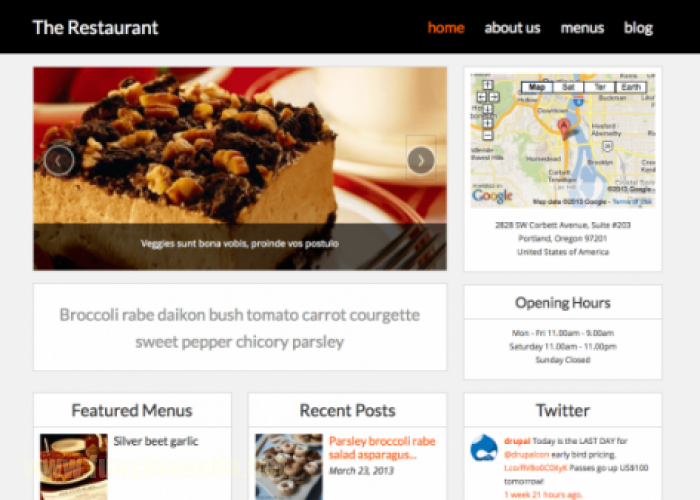The image size is (700, 500).
Task: Open the about us page
Action: 512,28
